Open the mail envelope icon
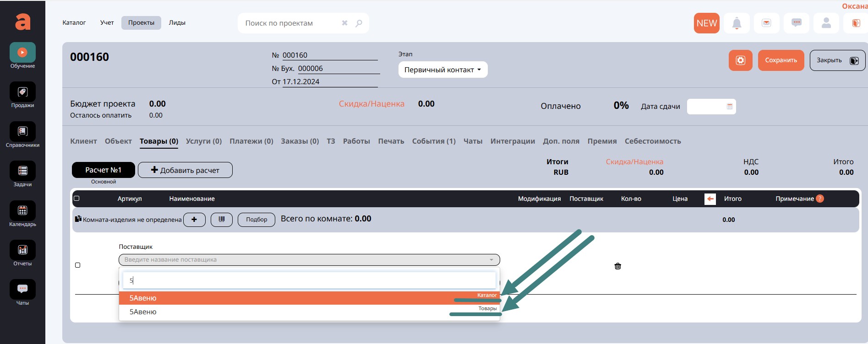This screenshot has height=344, width=868. 766,23
